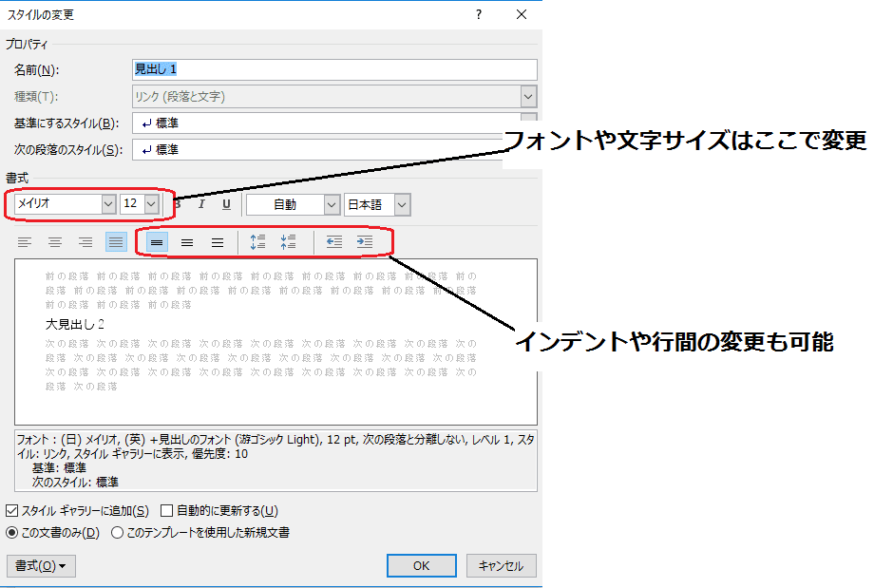Apply double line spacing
Image resolution: width=893 pixels, height=588 pixels.
click(x=217, y=242)
